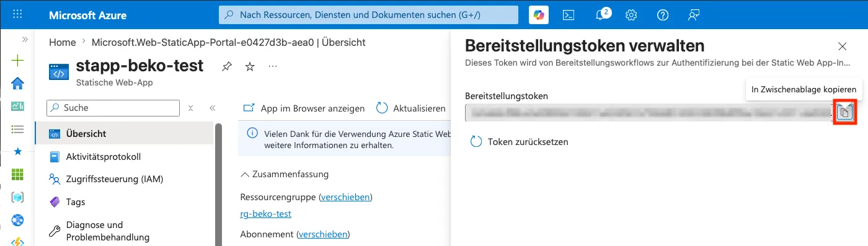Close the Bereitstellungstoken verwalten panel
The height and width of the screenshot is (246, 868).
pyautogui.click(x=842, y=46)
